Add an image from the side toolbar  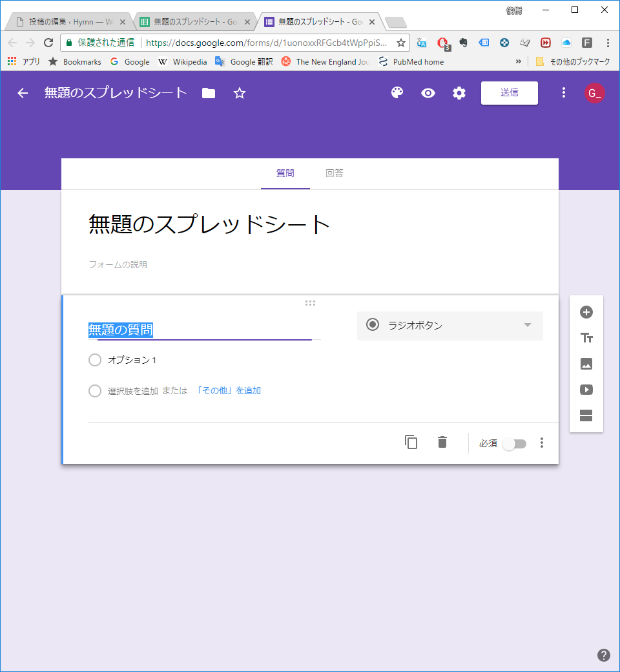(586, 364)
